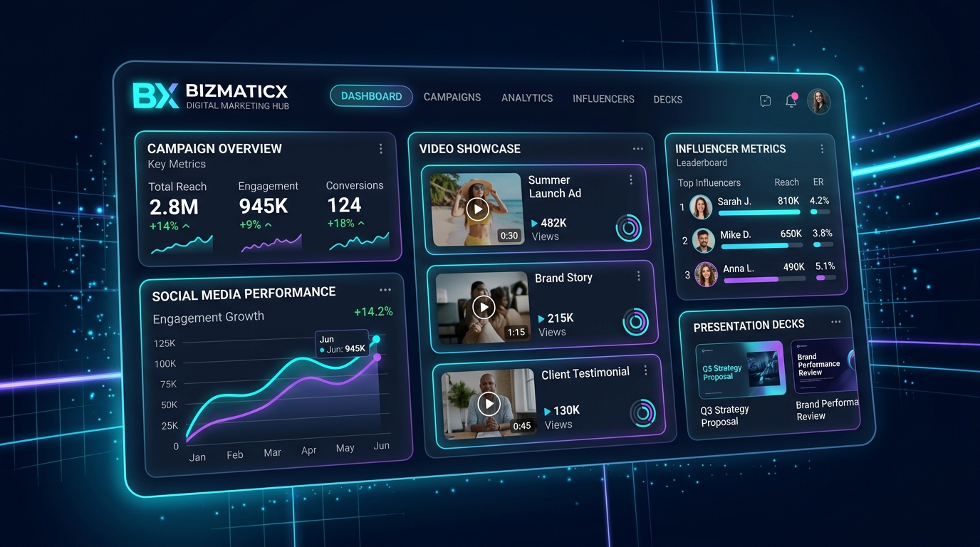Viewport: 980px width, 547px height.
Task: Navigate to the Decks tab
Action: (x=668, y=100)
